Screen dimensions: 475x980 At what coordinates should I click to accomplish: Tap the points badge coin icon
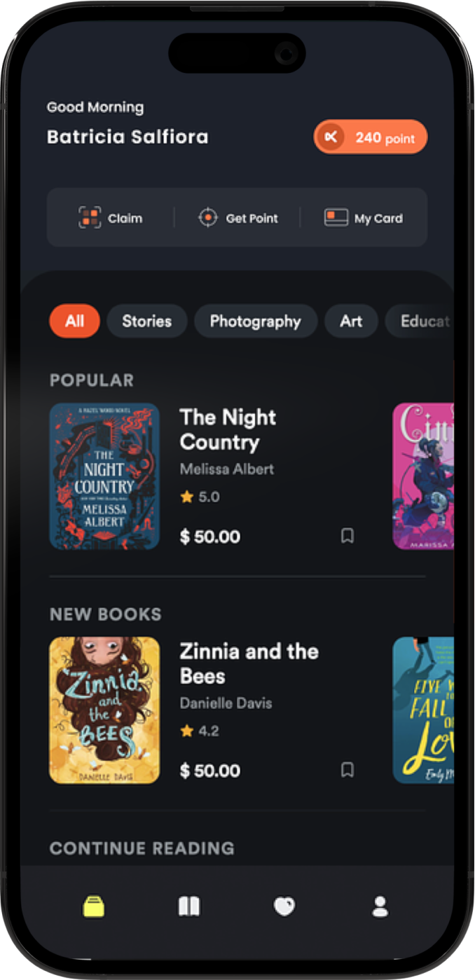(331, 137)
